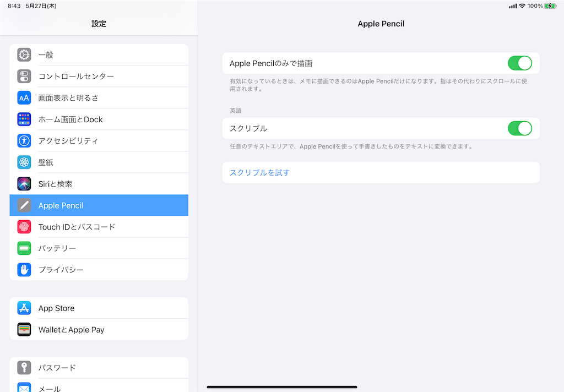Tap the メール envelope icon
The image size is (564, 392).
tap(24, 388)
